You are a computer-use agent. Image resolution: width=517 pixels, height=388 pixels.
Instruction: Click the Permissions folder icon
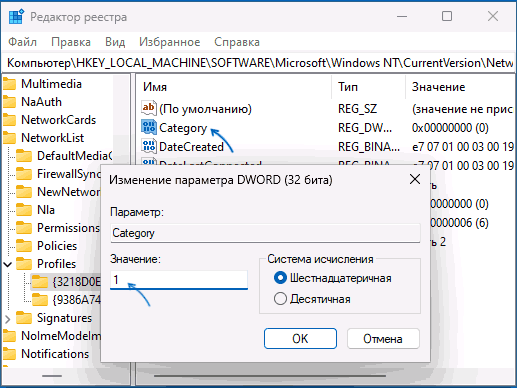24,228
